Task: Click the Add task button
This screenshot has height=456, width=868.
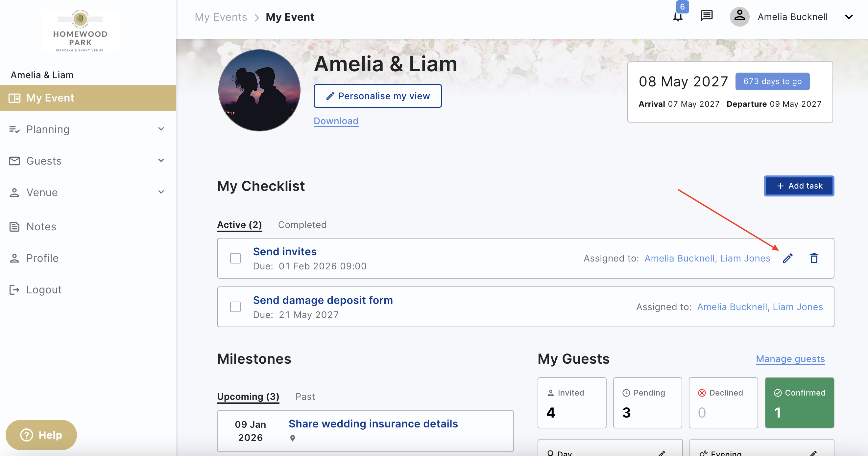Action: coord(799,186)
